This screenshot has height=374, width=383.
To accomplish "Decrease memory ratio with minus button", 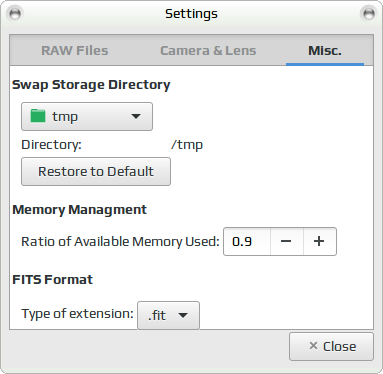I will coord(286,241).
